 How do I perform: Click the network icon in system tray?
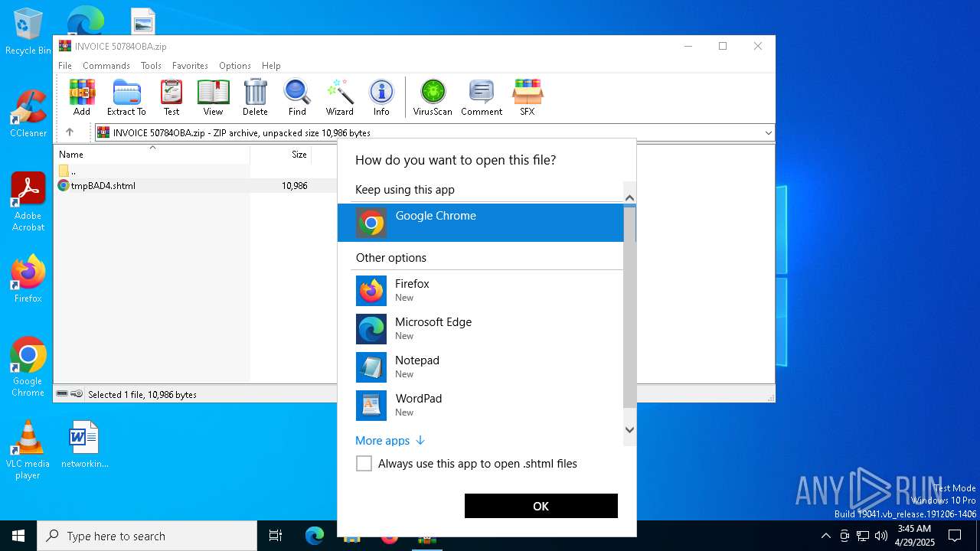863,536
